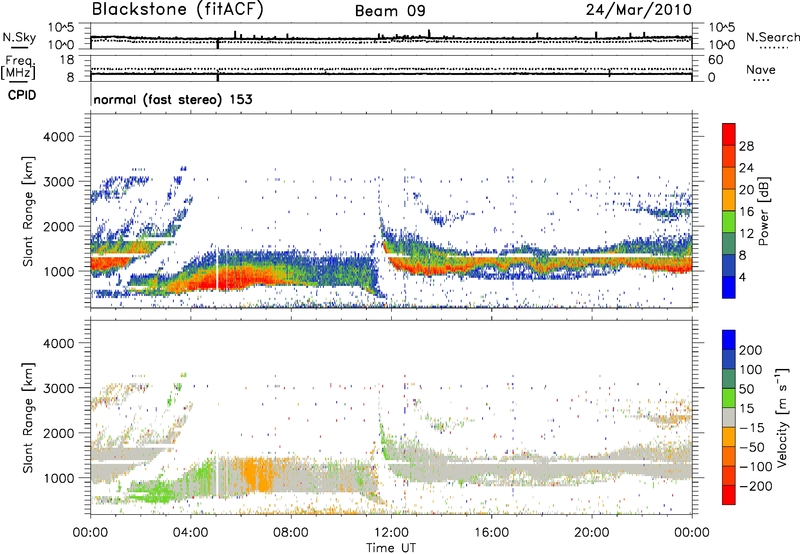Viewport: 800px width, 554px height.
Task: Click the '12:00' time axis label
Action: pyautogui.click(x=391, y=533)
